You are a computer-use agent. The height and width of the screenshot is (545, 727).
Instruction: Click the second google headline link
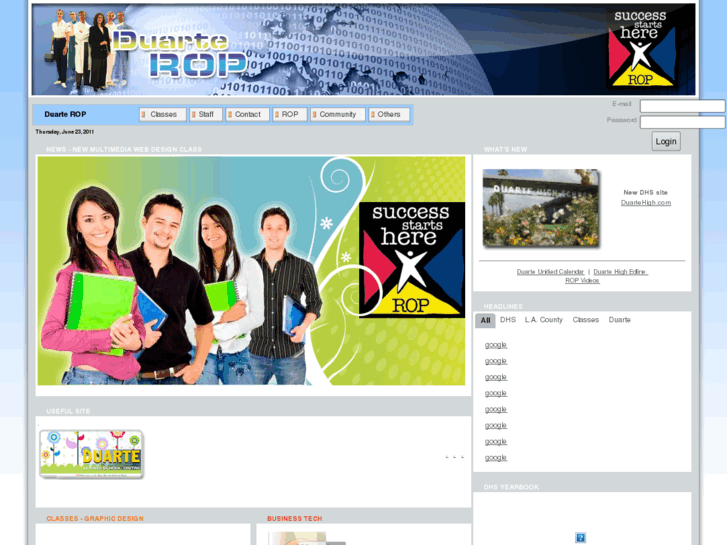click(x=496, y=361)
